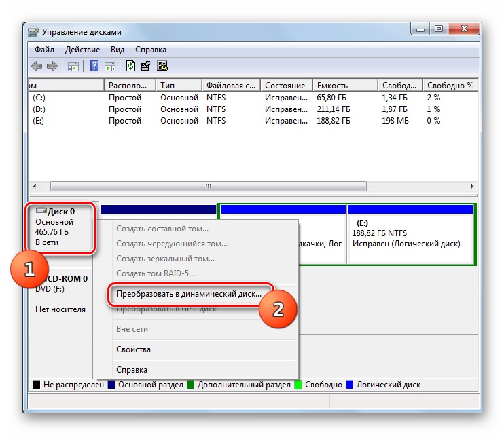Screen dimensions: 504x435
Task: Choose Преобразовать в динамический диск
Action: pos(189,294)
